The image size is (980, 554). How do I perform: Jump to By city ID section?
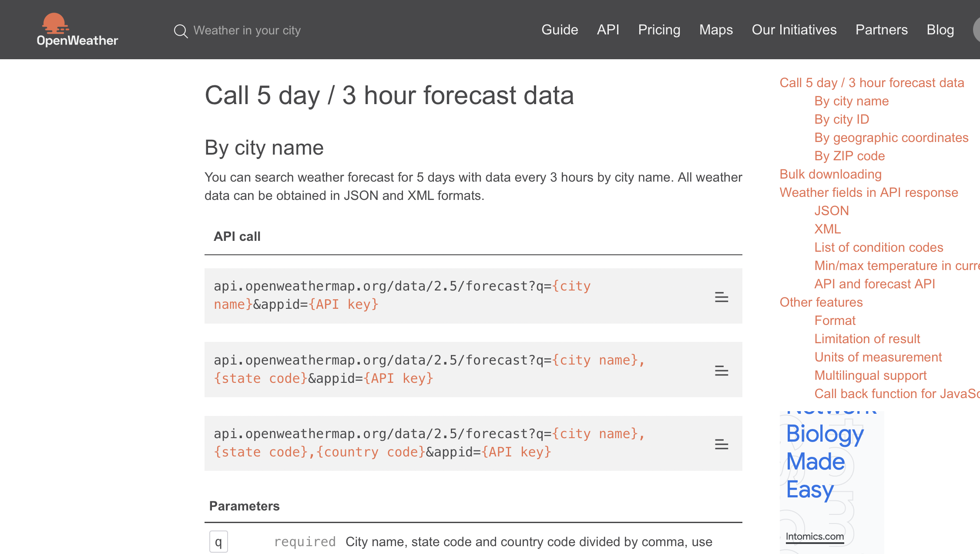(x=842, y=119)
